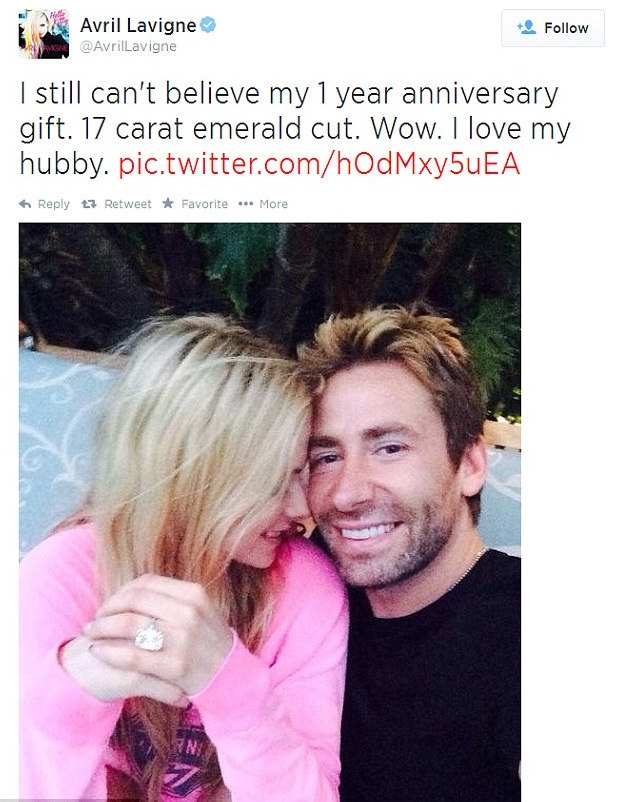This screenshot has height=802, width=633.
Task: Open the attached couple photo
Action: coord(270,511)
